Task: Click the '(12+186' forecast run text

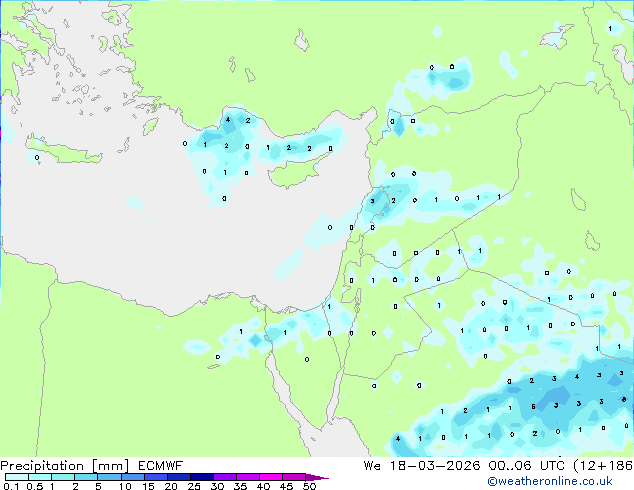Action: [x=603, y=466]
